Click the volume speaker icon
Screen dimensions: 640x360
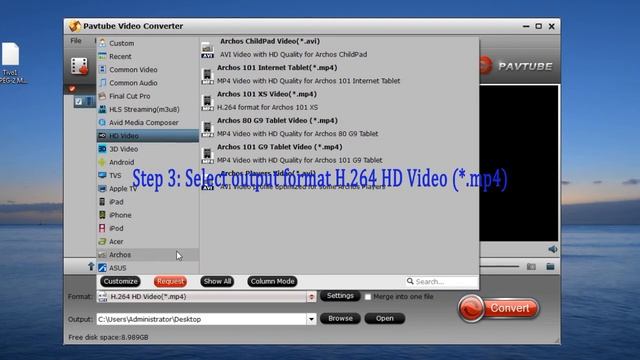coord(553,249)
